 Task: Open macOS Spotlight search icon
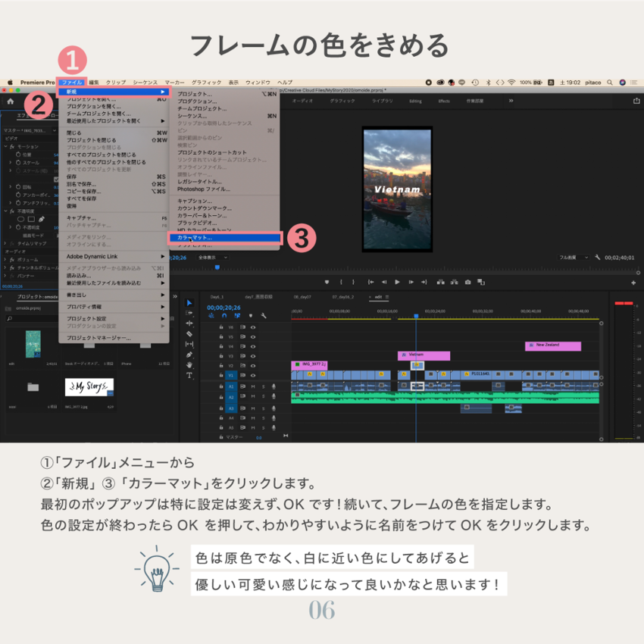coord(609,82)
